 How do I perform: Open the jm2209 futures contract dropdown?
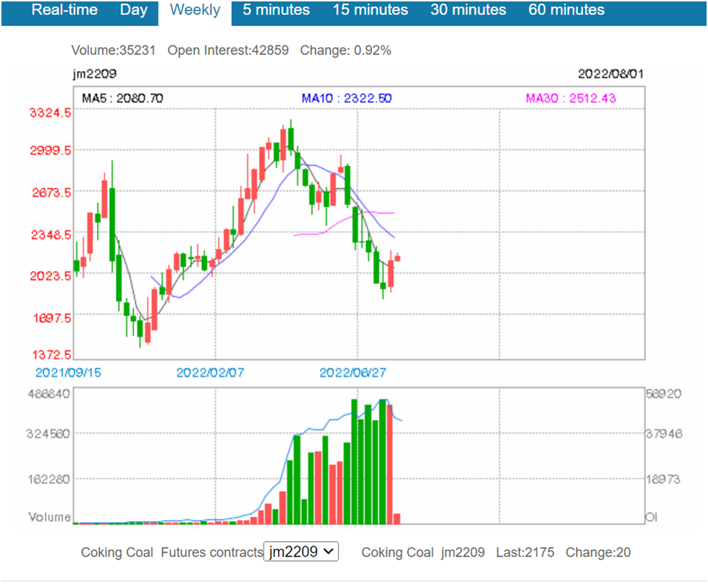click(301, 551)
